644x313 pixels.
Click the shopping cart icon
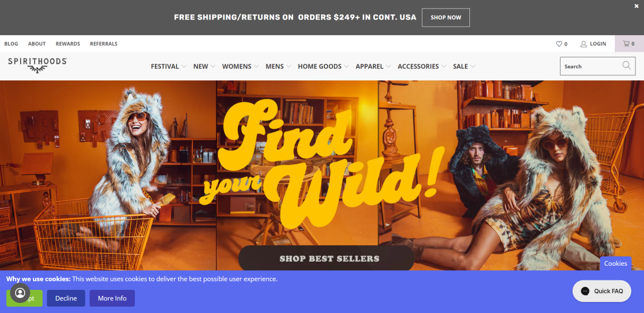point(626,44)
